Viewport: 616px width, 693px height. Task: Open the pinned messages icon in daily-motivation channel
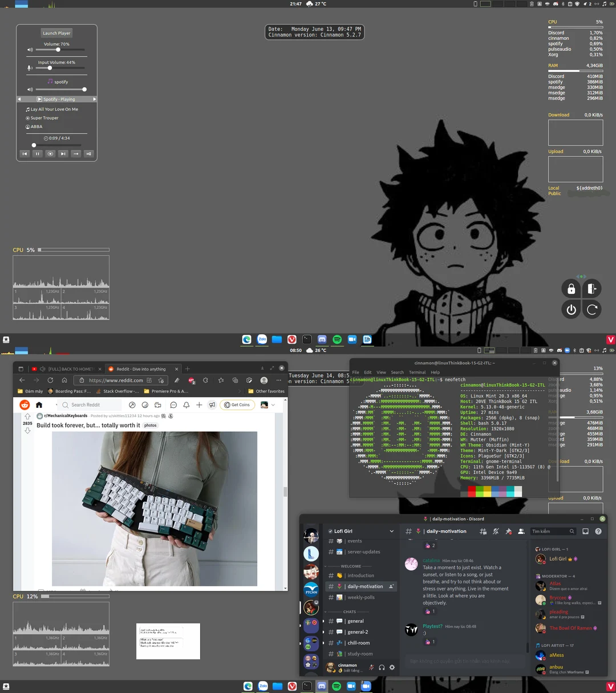tap(507, 531)
